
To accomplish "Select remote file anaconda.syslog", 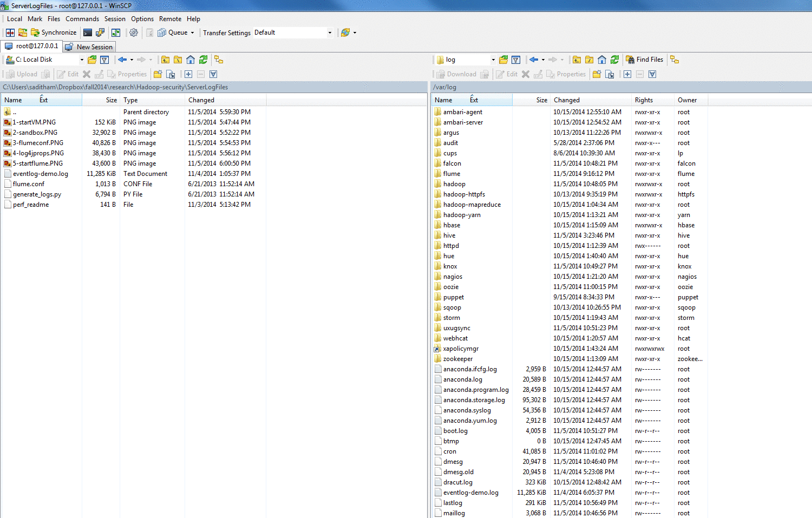I will click(x=467, y=410).
